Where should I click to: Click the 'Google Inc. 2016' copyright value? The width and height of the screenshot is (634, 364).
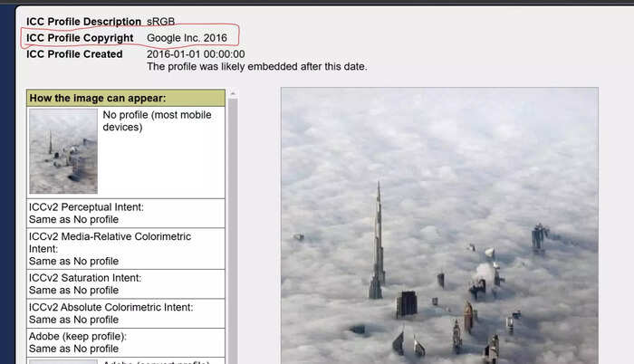point(187,38)
